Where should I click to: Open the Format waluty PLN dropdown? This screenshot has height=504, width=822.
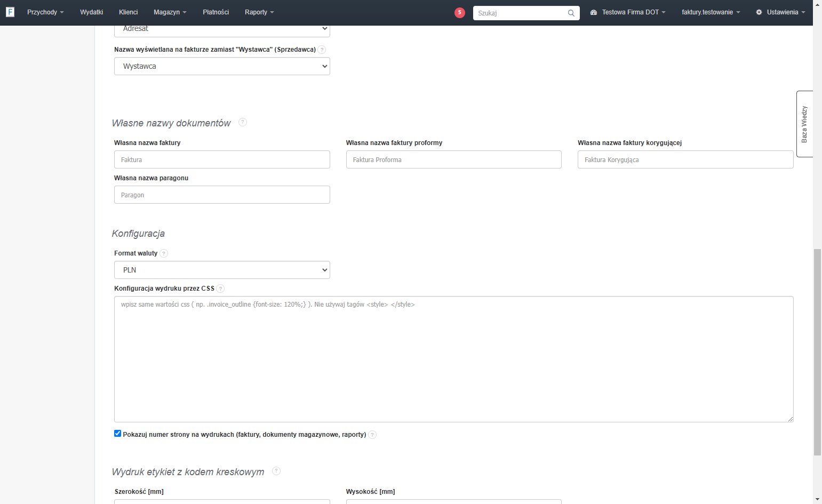(222, 270)
